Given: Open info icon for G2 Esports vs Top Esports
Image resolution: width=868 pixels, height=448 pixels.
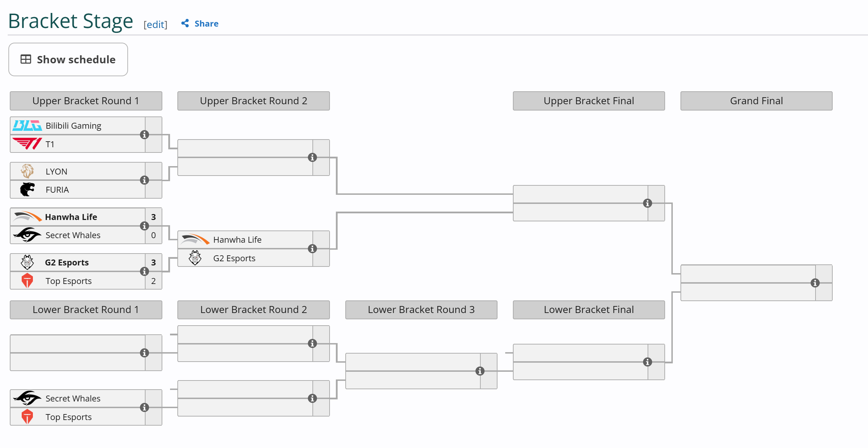Looking at the screenshot, I should [144, 271].
